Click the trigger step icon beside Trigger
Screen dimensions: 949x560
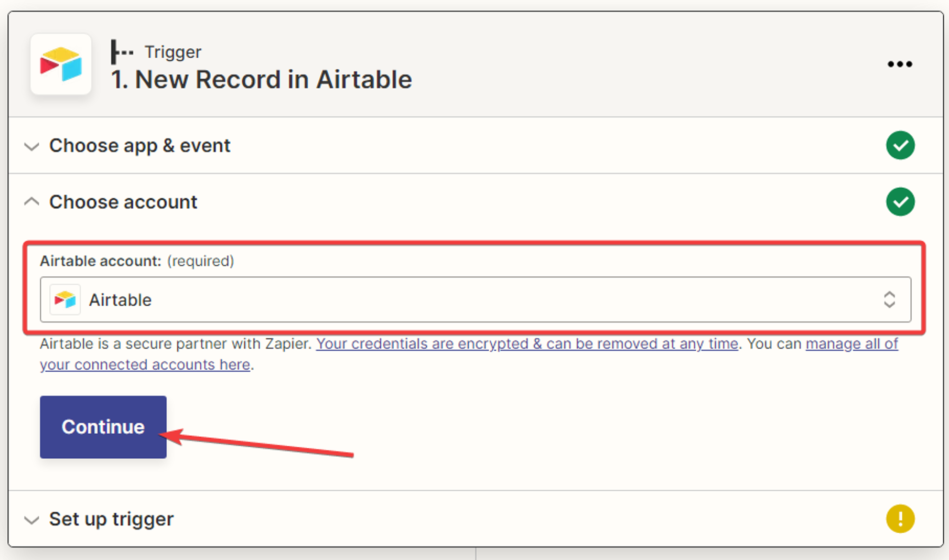[x=122, y=51]
